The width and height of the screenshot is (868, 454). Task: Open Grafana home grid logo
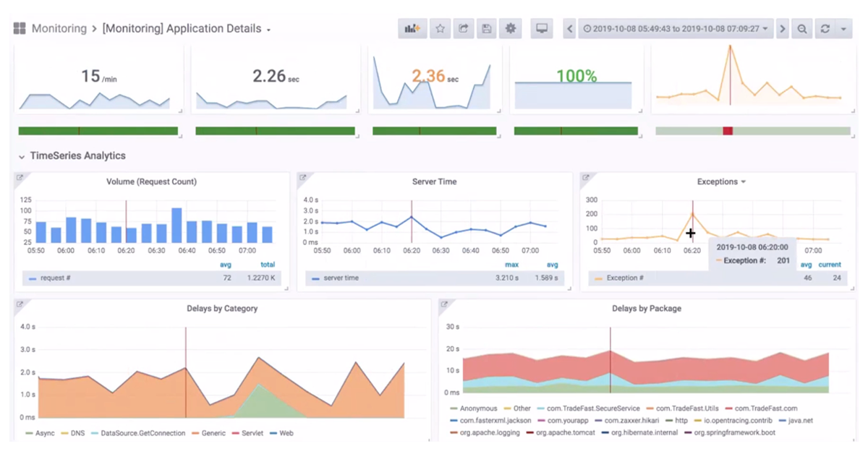[x=20, y=29]
